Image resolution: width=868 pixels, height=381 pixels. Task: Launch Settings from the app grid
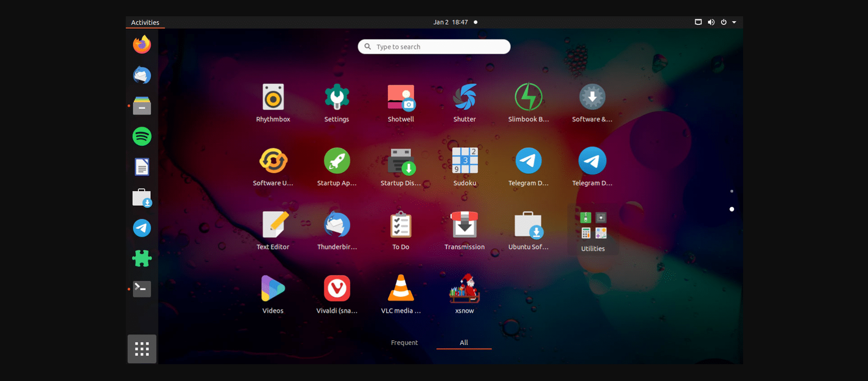click(x=337, y=102)
